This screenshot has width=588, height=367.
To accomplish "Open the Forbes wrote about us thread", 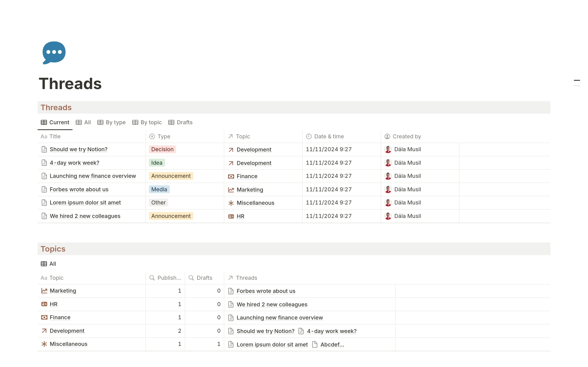I will tap(79, 189).
